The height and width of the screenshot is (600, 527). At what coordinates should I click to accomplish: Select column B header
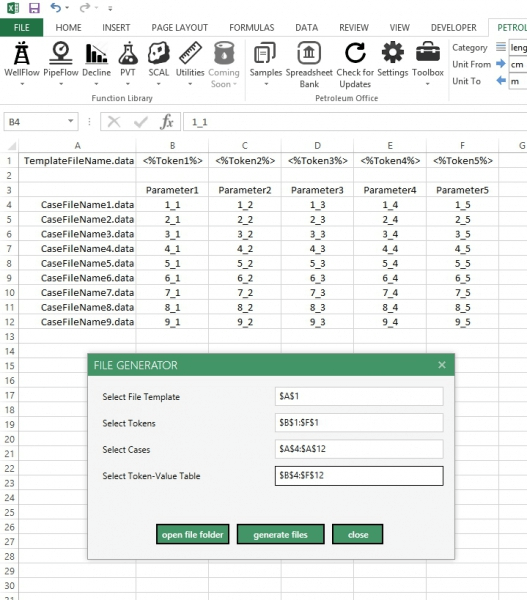point(172,146)
